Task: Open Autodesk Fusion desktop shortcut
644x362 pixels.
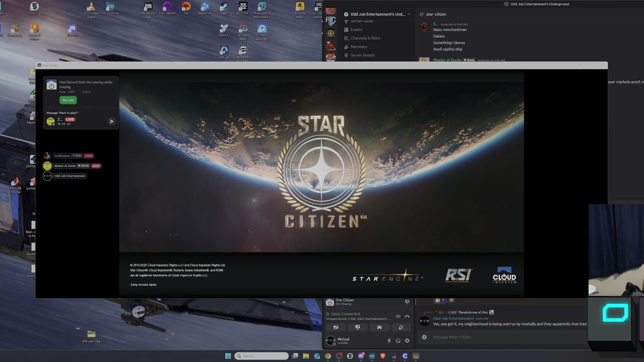Action: [x=34, y=32]
